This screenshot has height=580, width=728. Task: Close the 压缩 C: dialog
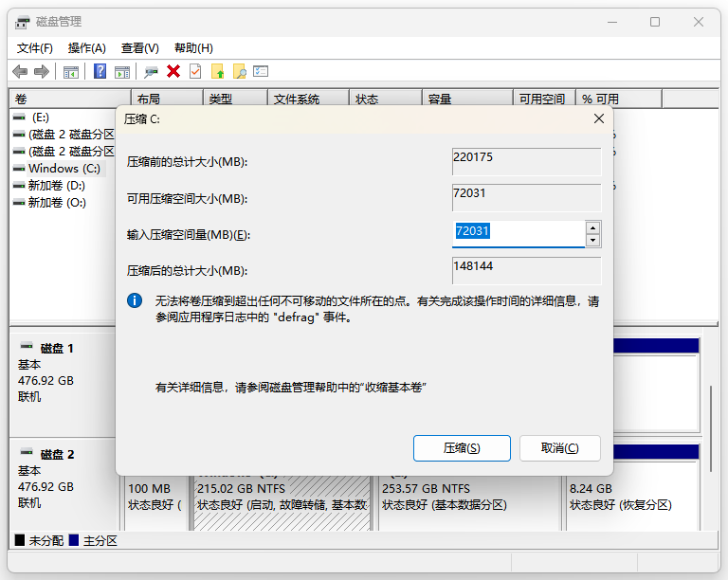(599, 118)
